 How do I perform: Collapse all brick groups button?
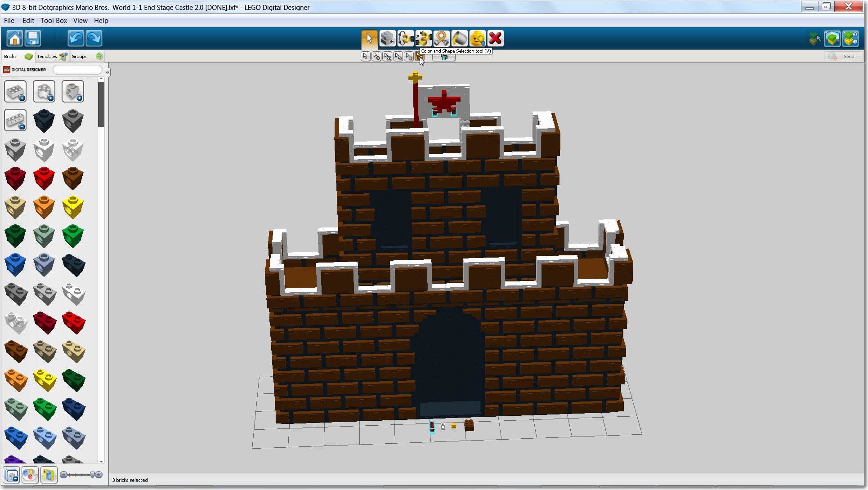coord(12,475)
